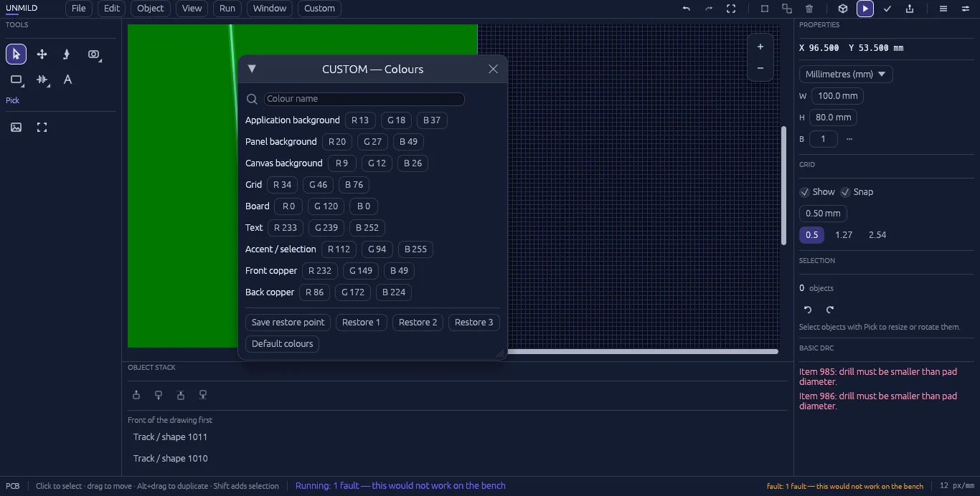Edit Front copper R 232 value
This screenshot has height=496, width=980.
point(319,271)
